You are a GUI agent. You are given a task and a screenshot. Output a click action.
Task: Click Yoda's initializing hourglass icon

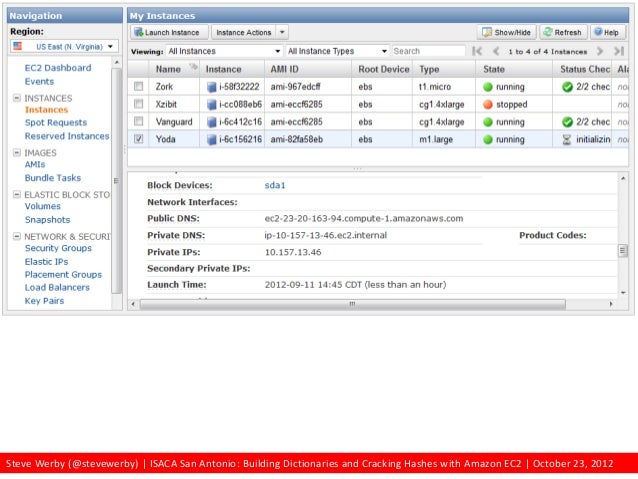click(x=566, y=140)
